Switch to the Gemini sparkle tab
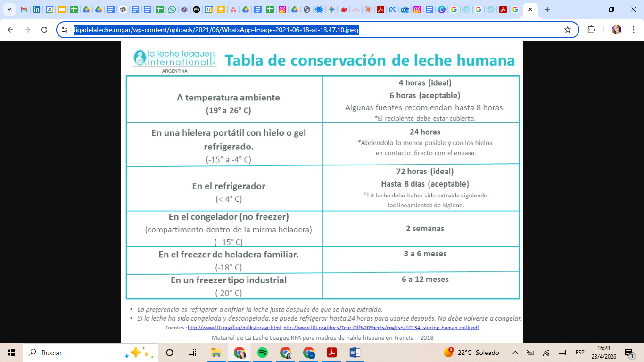 coord(331,9)
